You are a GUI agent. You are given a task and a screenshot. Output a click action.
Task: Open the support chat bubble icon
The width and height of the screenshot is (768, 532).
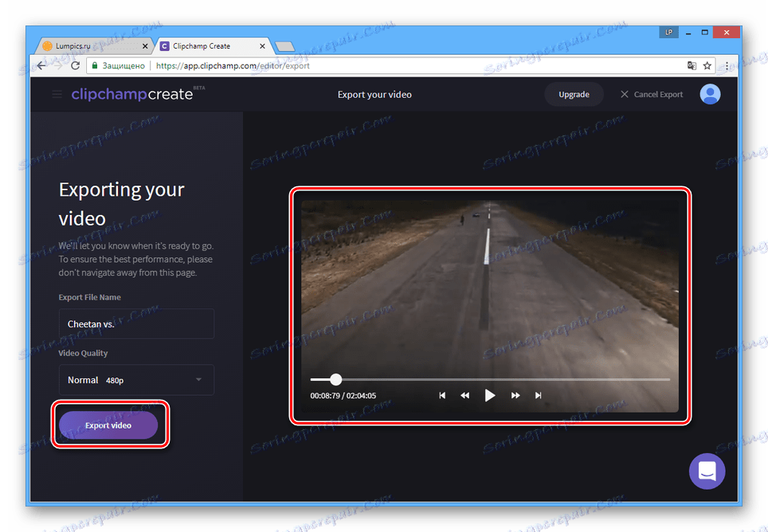[x=707, y=471]
